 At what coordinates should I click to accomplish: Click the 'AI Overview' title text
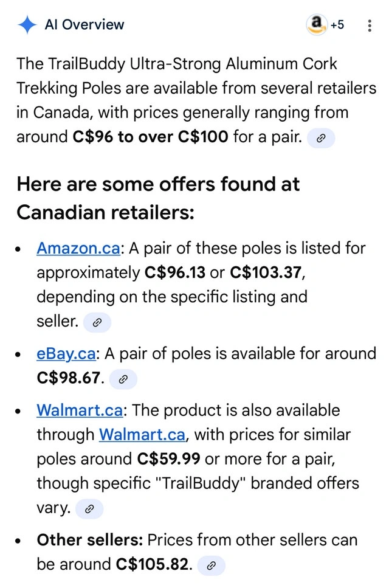(x=84, y=25)
